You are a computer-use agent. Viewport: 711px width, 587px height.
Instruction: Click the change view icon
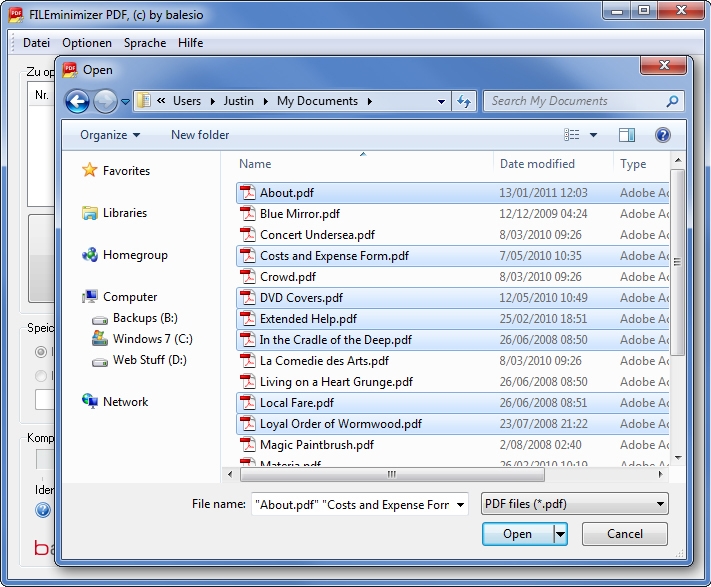(572, 135)
